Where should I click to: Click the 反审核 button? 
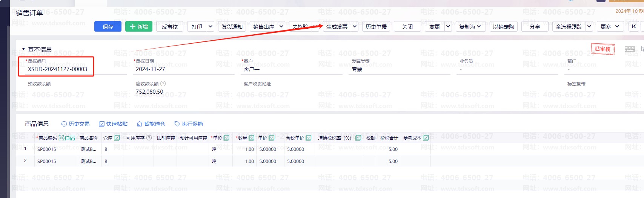click(169, 26)
